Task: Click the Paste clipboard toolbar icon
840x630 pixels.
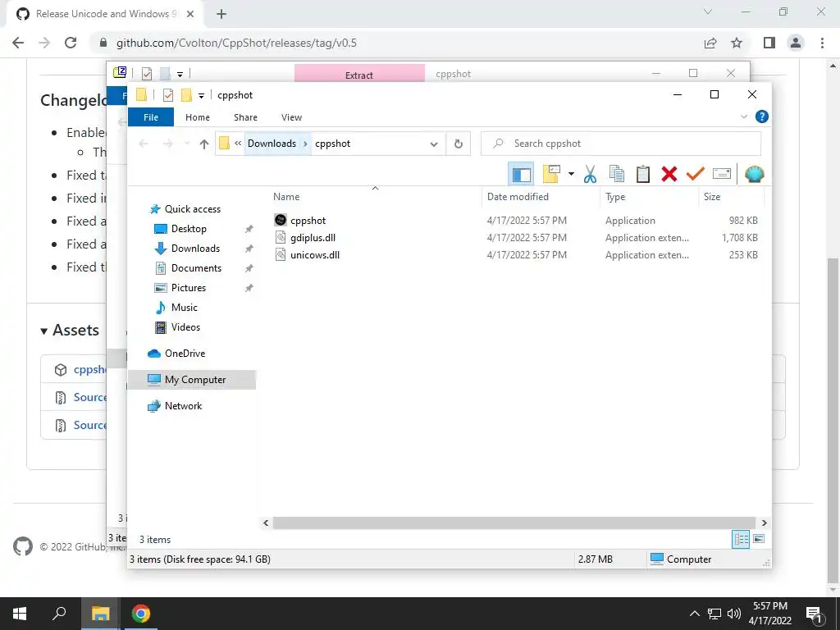Action: pos(643,174)
